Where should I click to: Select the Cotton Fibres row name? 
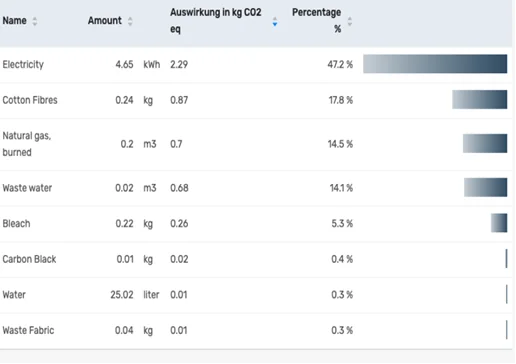coord(30,100)
